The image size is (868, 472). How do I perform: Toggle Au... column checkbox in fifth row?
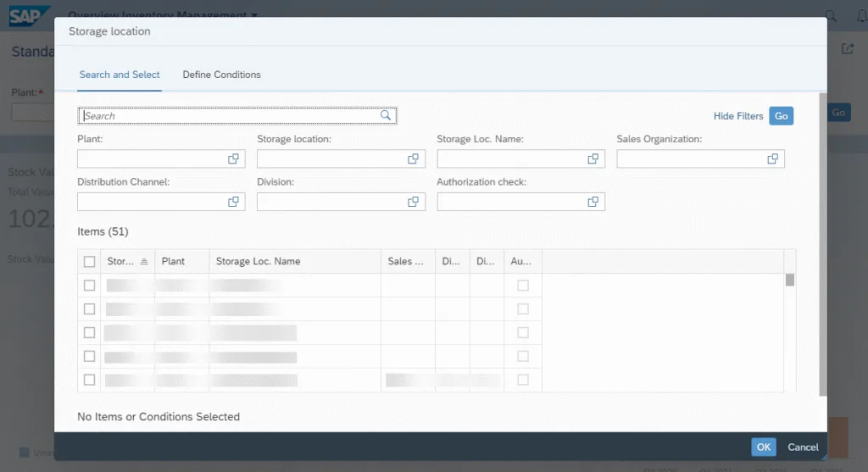522,380
